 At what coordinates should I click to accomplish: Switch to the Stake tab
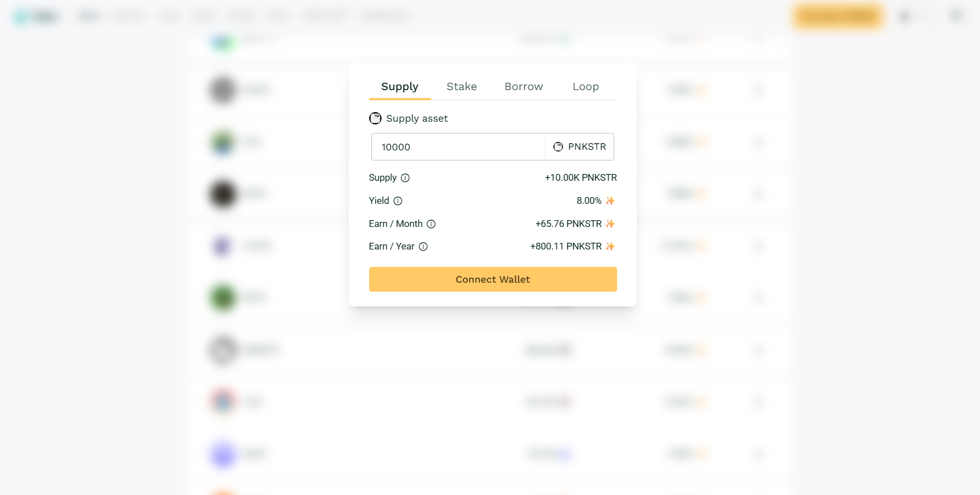[x=462, y=87]
